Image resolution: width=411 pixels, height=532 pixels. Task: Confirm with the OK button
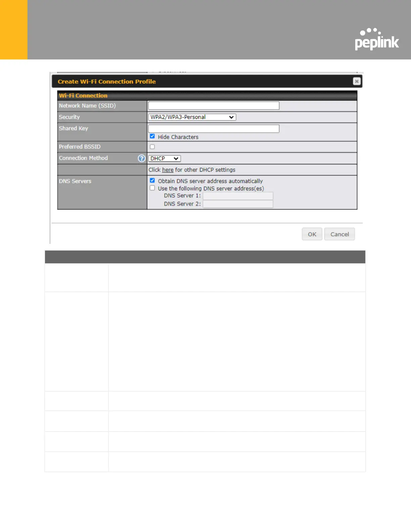[x=312, y=234]
